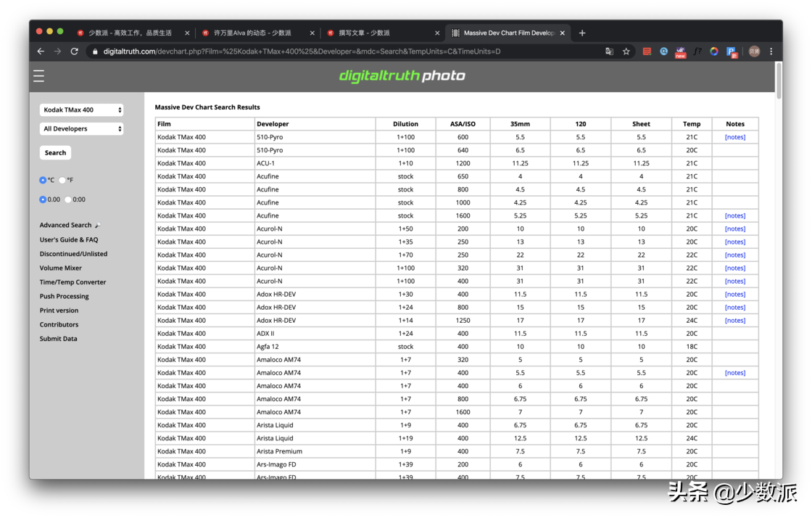Screen dimensions: 812x518
Task: Click the rainbow ring extension icon
Action: [x=714, y=52]
